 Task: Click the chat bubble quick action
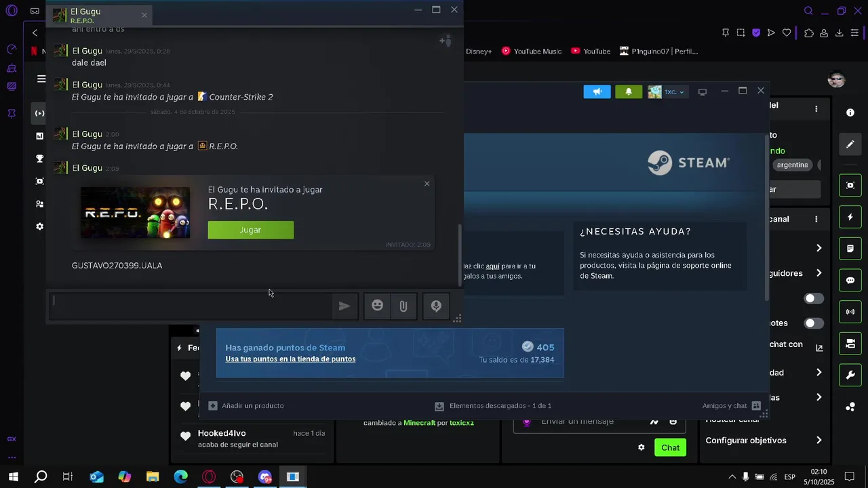pyautogui.click(x=850, y=281)
